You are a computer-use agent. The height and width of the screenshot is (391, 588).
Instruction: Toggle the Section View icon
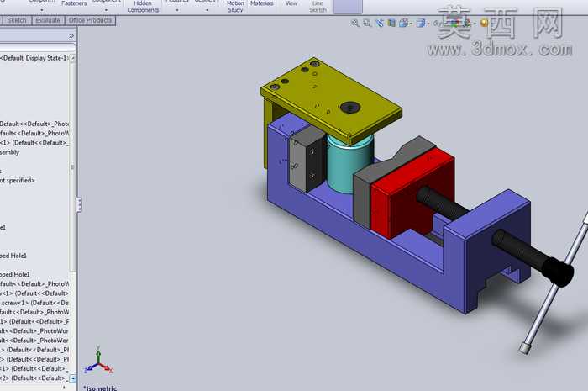pyautogui.click(x=391, y=24)
